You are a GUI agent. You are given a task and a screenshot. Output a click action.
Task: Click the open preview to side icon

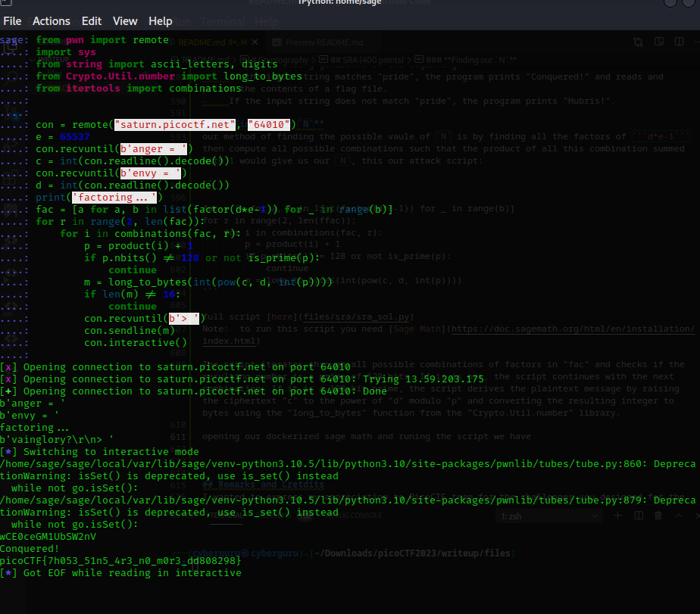pyautogui.click(x=659, y=42)
